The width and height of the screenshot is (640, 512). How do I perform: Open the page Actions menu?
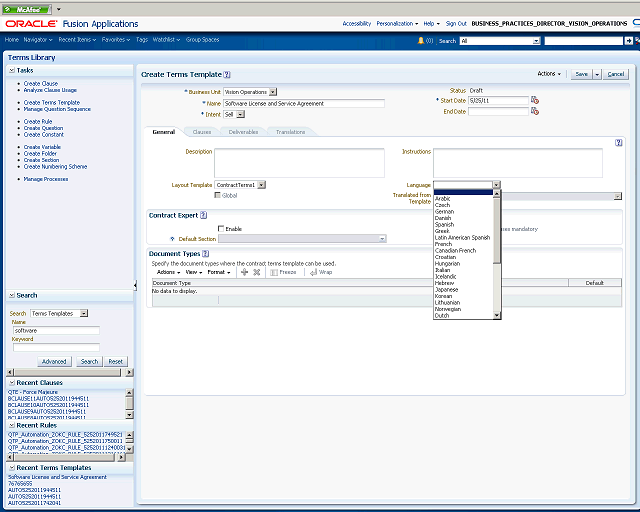[549, 73]
